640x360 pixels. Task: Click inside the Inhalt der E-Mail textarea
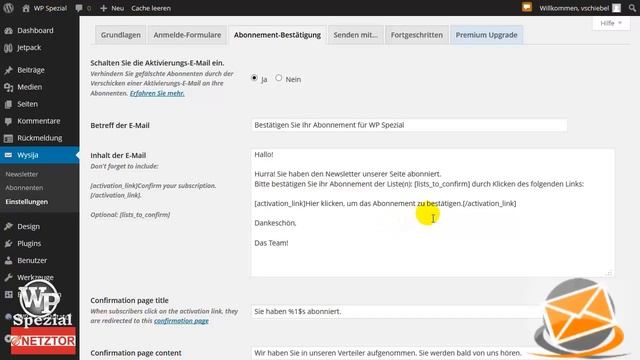tap(433, 213)
